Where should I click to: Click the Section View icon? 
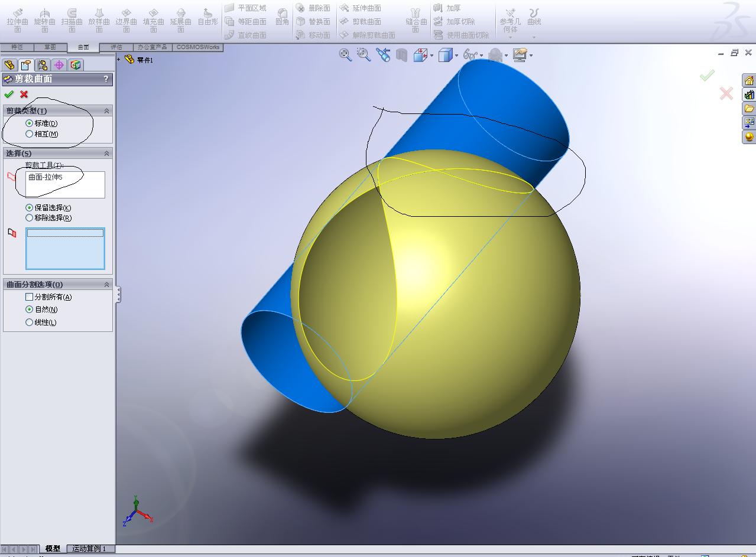point(402,55)
